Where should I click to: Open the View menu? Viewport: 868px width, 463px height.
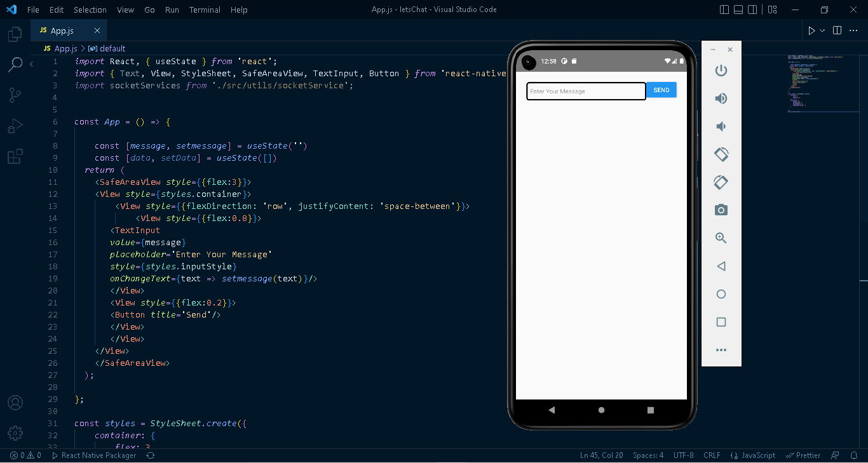pyautogui.click(x=126, y=10)
